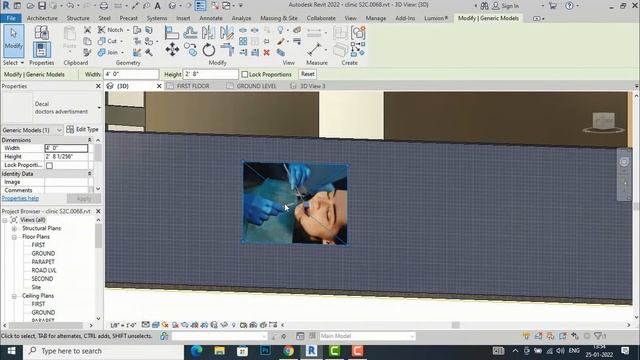The width and height of the screenshot is (640, 360).
Task: Click the red Delete X tool
Action: coord(267,52)
